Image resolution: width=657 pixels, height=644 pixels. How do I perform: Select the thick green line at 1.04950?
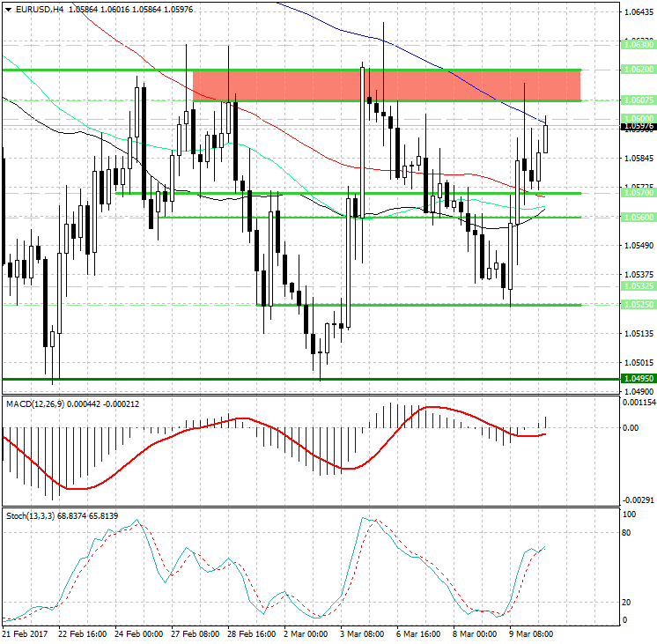pyautogui.click(x=311, y=379)
